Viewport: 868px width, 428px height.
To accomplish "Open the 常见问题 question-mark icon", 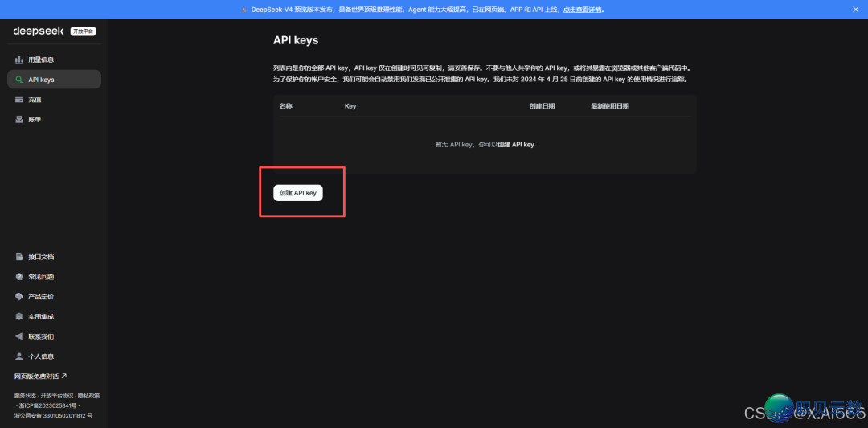I will [x=18, y=277].
